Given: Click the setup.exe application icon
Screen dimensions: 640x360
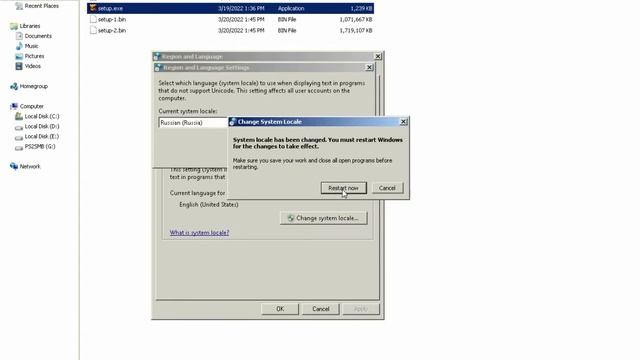Looking at the screenshot, I should (x=93, y=8).
